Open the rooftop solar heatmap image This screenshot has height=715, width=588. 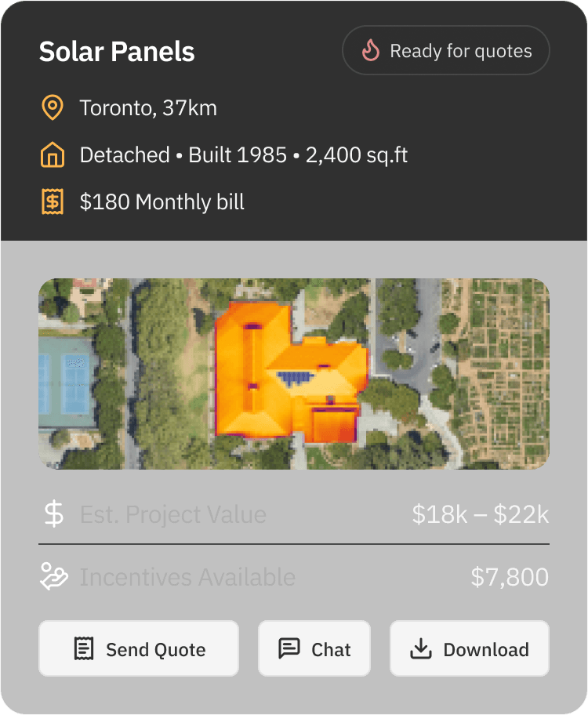(x=294, y=374)
